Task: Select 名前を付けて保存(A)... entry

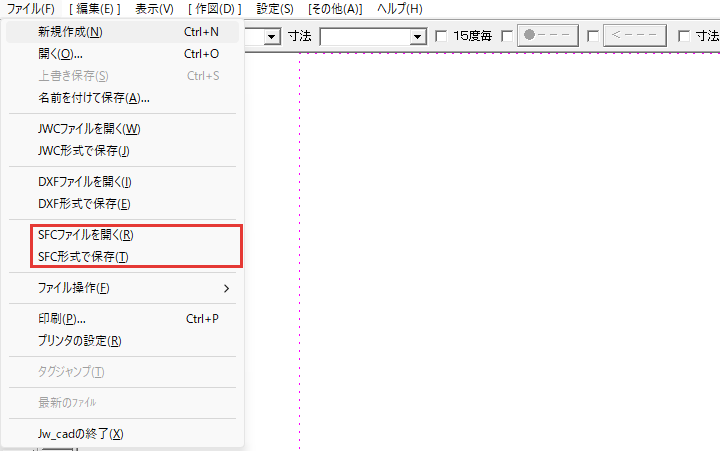Action: pos(122,98)
